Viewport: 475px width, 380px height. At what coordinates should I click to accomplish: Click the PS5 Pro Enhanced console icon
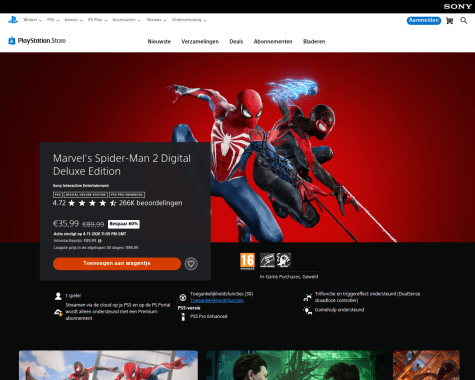coord(183,317)
